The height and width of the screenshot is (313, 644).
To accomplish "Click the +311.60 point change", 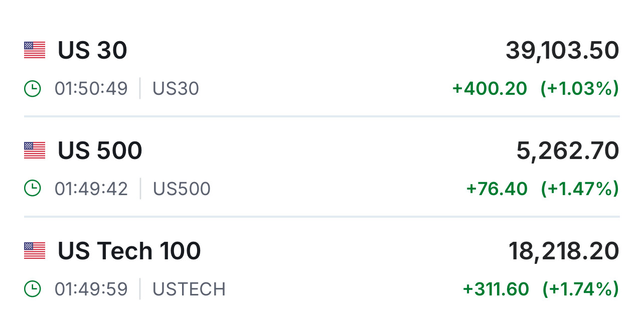I will point(496,289).
